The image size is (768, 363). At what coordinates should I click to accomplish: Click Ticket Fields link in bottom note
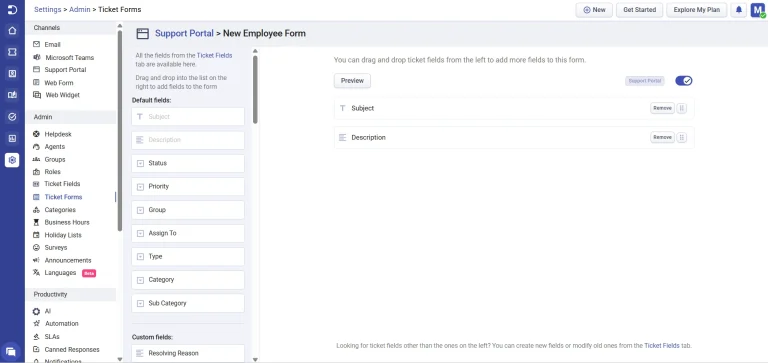662,345
